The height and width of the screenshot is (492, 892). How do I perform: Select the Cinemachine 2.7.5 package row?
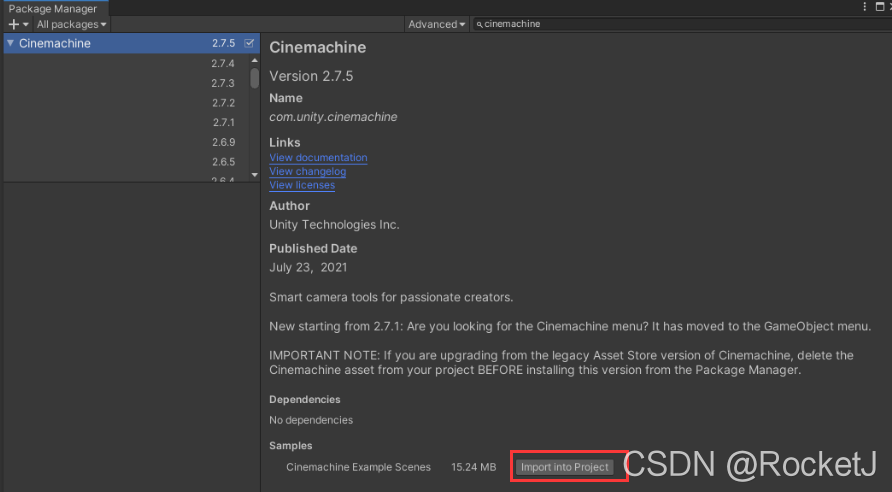pos(131,43)
